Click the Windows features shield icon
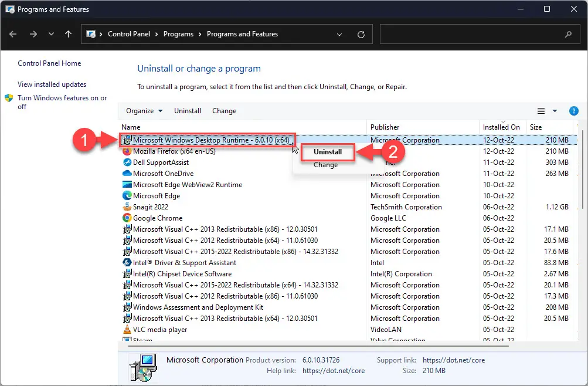The image size is (588, 386). coord(9,99)
